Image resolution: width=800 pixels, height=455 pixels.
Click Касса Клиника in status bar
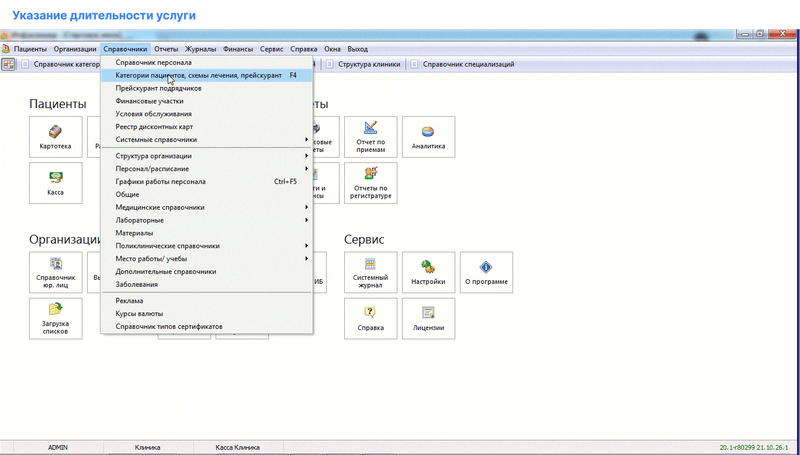237,447
